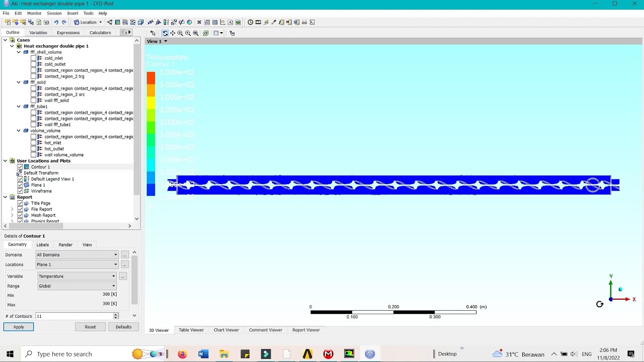The width and height of the screenshot is (644, 362).
Task: Open the Location toolbar dropdown
Action: 88,22
